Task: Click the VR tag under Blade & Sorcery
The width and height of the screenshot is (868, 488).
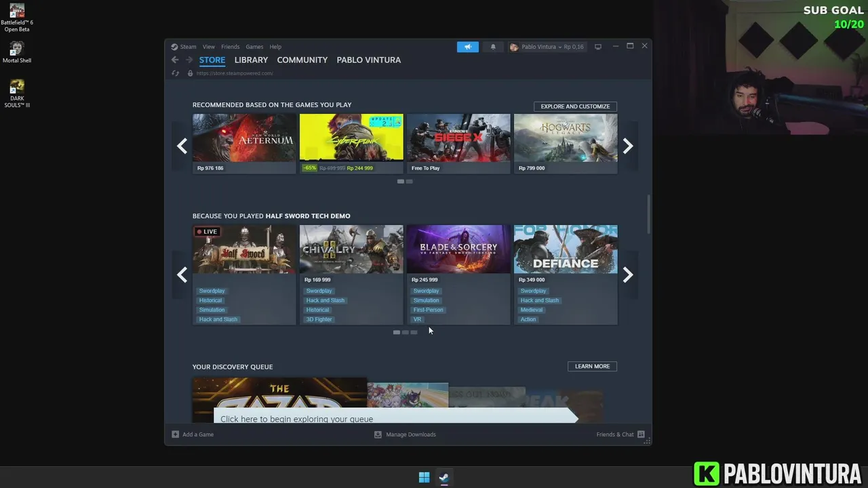Action: (x=417, y=319)
